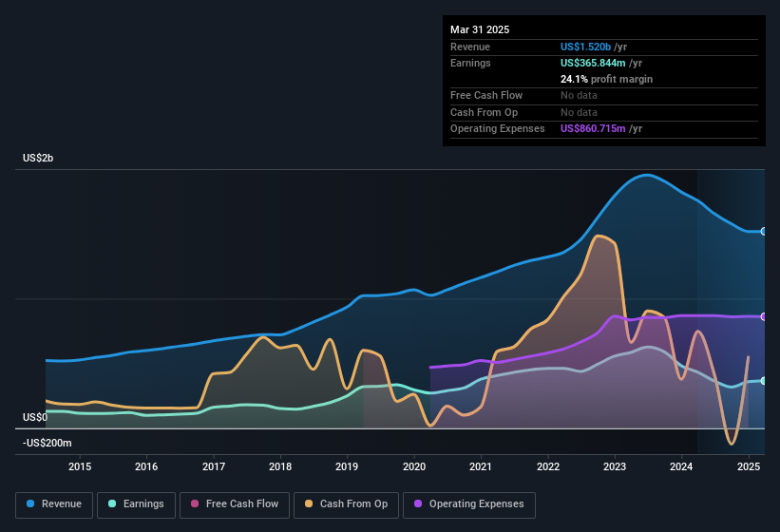780x532 pixels.
Task: Click the US$1.520b revenue value
Action: (x=585, y=47)
